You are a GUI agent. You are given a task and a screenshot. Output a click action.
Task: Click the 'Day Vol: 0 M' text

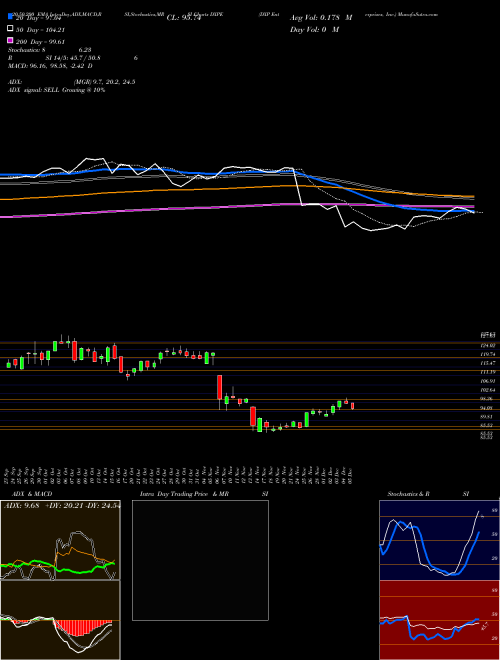tap(314, 29)
